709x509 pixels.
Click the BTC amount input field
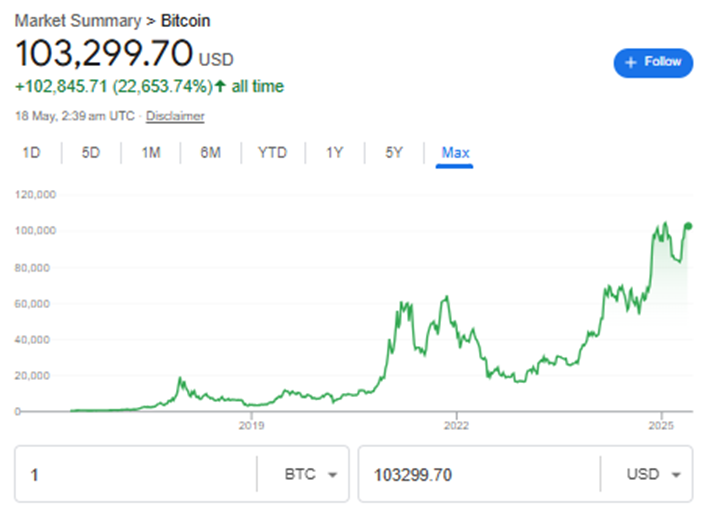pyautogui.click(x=135, y=474)
